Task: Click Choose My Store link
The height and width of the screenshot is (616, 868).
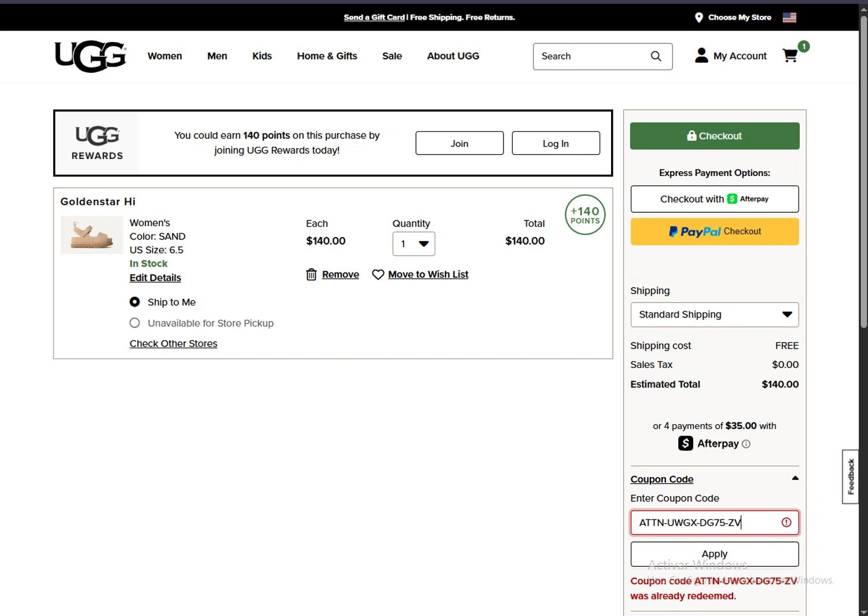Action: pyautogui.click(x=740, y=17)
